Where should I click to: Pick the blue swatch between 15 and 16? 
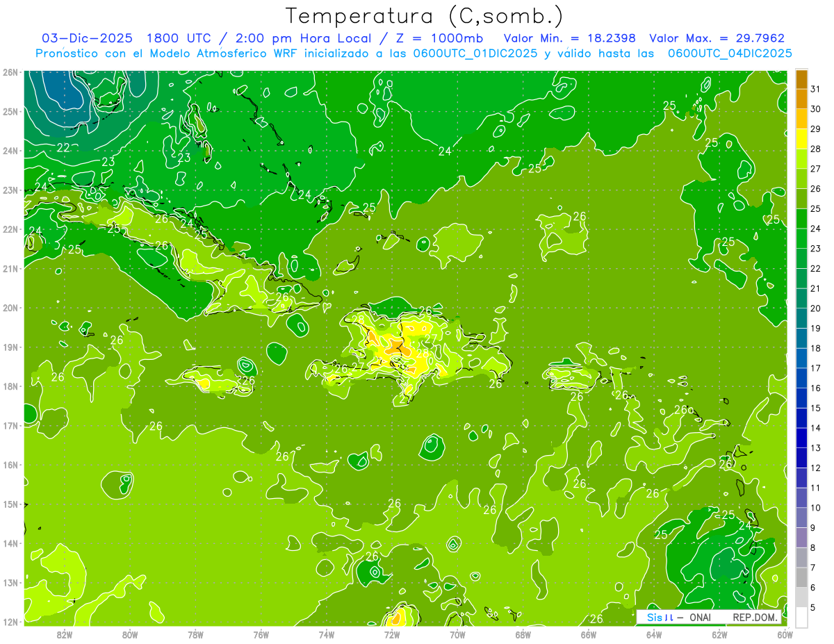(801, 398)
